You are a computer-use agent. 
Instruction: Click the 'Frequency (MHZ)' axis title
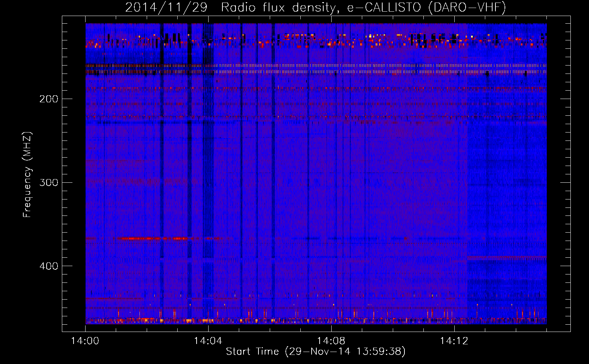pyautogui.click(x=27, y=175)
